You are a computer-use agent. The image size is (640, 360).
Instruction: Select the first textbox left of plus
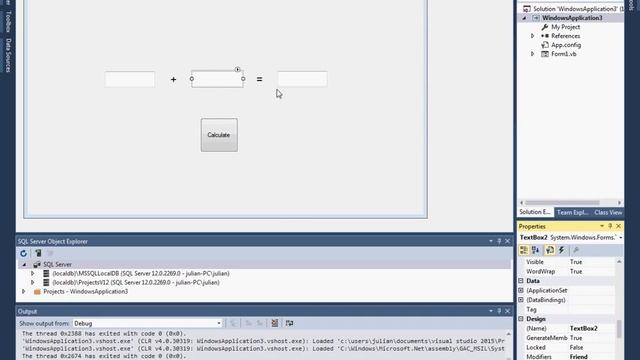point(130,79)
